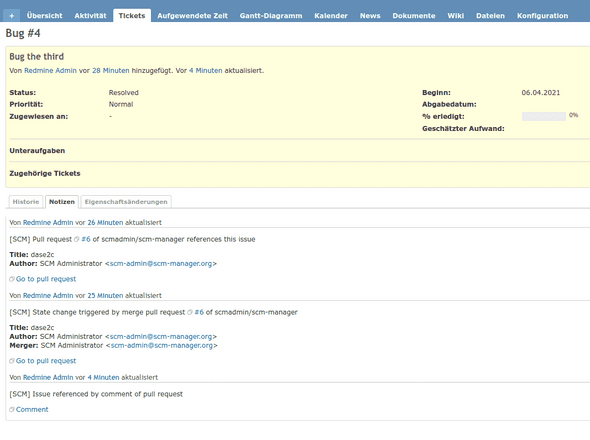Click the '4 Minuten' updated link in header
The width and height of the screenshot is (590, 440).
click(x=206, y=71)
